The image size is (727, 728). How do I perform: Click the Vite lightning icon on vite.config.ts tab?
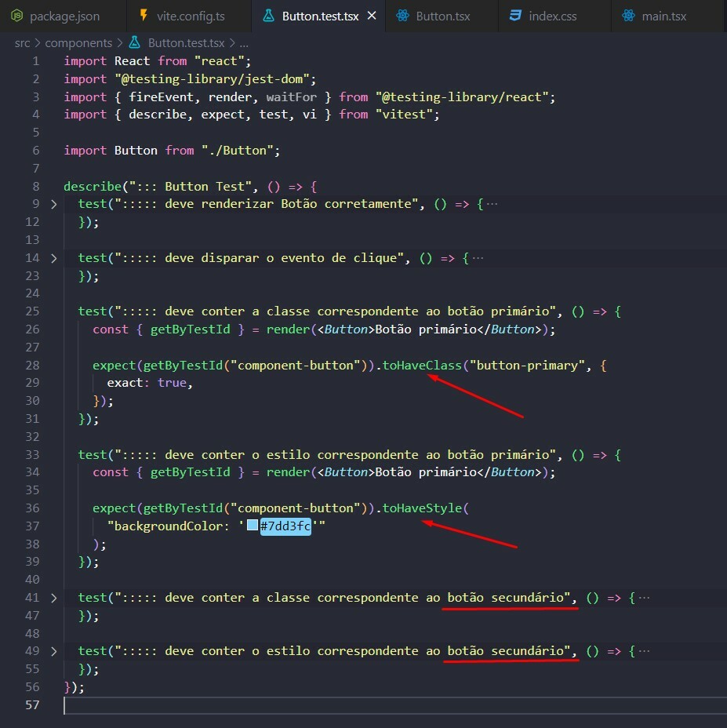(143, 16)
